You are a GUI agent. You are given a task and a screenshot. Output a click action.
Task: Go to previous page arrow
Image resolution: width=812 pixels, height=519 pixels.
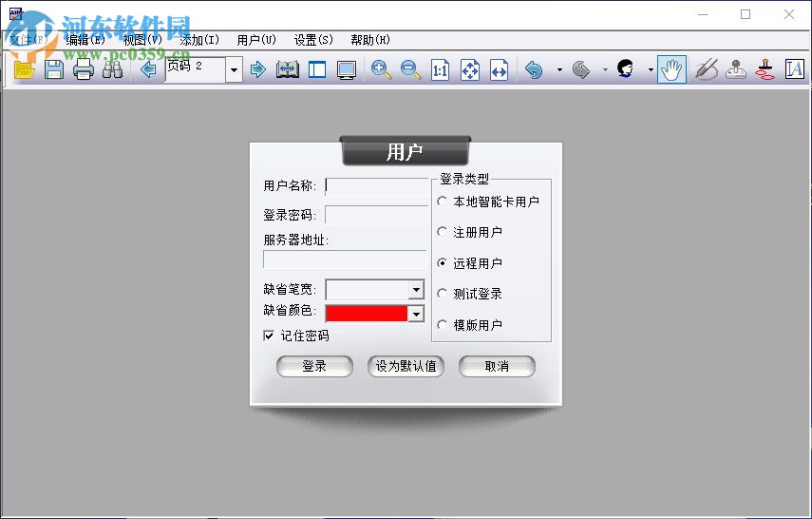(x=148, y=69)
